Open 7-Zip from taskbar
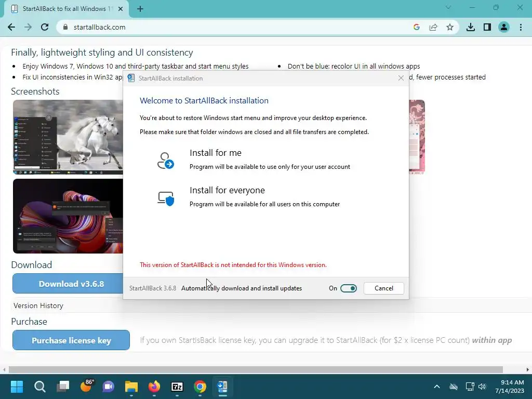Screen dimensions: 532x399 [x=177, y=387]
